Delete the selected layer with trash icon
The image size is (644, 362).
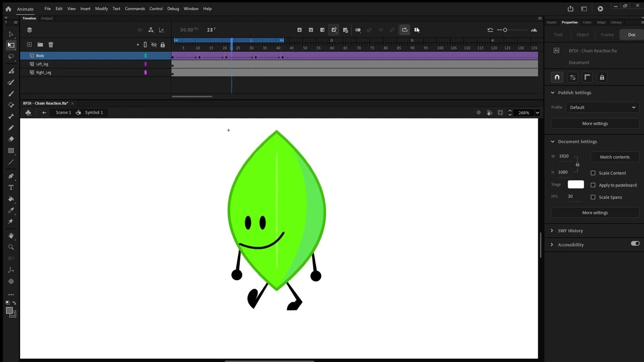(51, 45)
